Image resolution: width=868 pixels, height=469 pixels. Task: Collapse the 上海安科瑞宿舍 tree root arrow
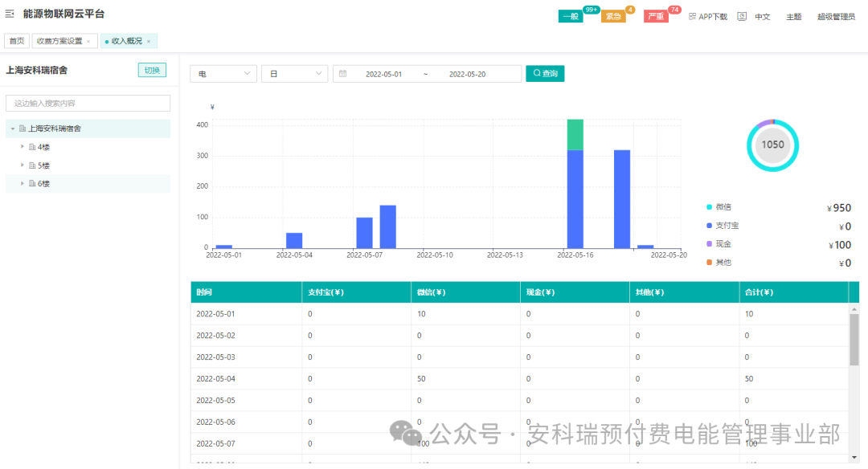13,128
